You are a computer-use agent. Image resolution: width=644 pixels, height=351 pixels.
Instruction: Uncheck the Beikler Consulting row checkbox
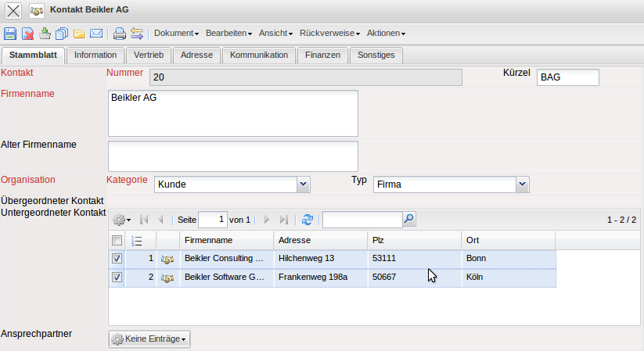click(117, 258)
